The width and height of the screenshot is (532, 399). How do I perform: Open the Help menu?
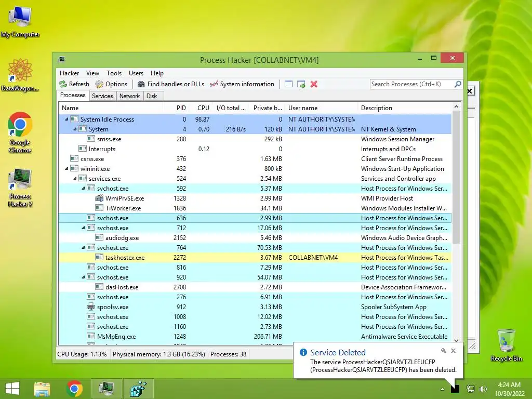pos(157,73)
